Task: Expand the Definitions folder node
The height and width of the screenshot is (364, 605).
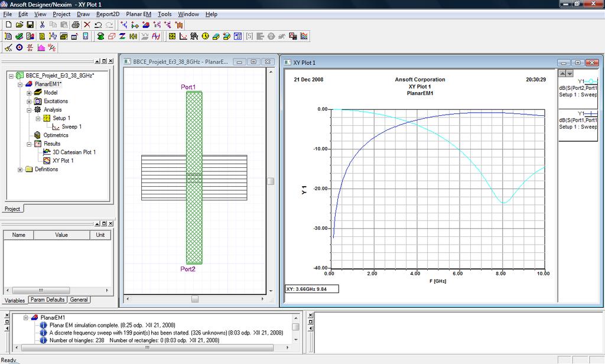Action: [x=20, y=170]
